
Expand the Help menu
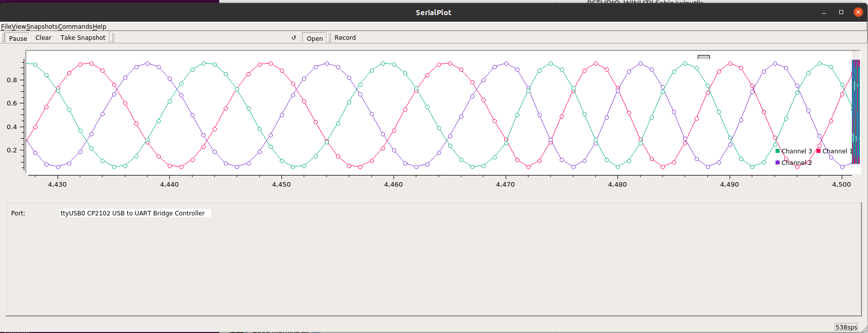100,27
